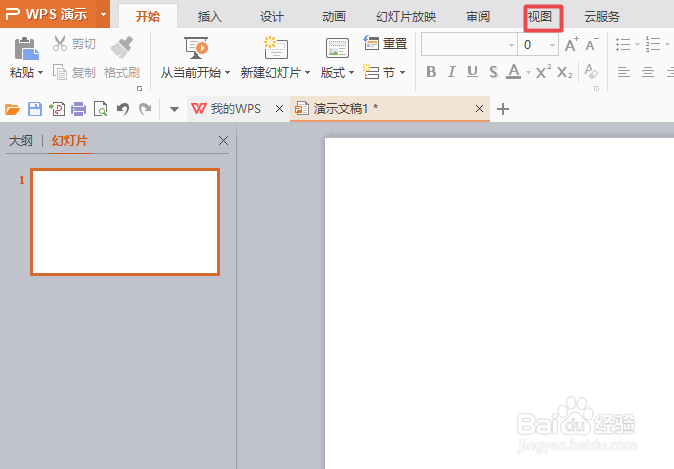The height and width of the screenshot is (469, 674).
Task: Select slide 1 thumbnail
Action: [x=125, y=222]
